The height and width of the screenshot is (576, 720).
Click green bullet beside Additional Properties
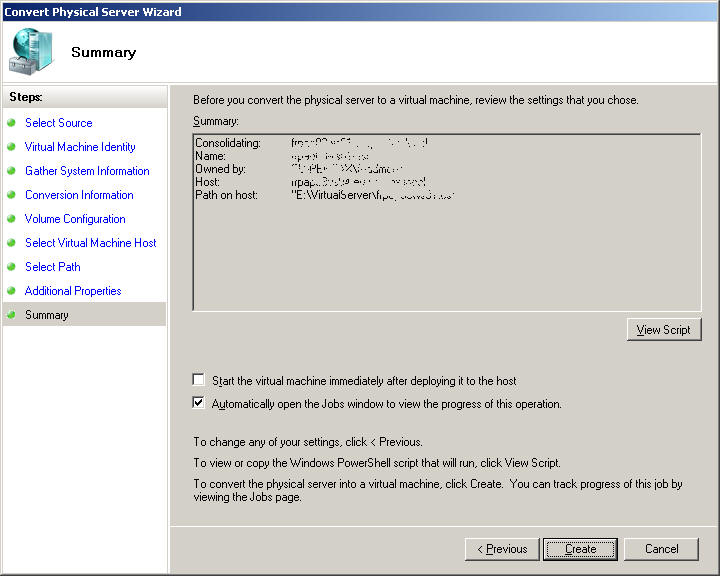(x=12, y=291)
